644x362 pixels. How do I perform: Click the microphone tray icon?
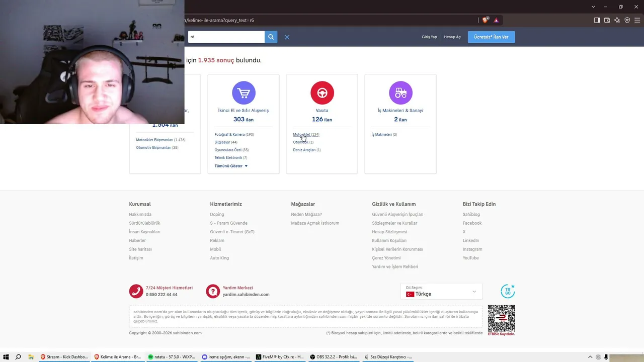tap(607, 357)
